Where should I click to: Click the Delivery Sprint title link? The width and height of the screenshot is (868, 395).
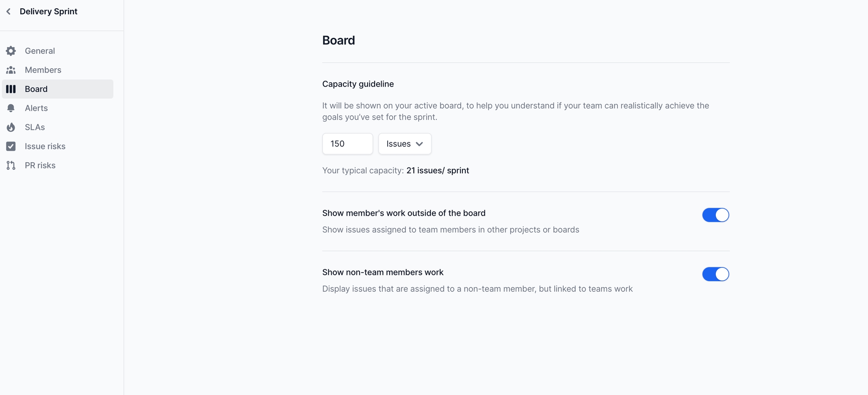[x=48, y=12]
